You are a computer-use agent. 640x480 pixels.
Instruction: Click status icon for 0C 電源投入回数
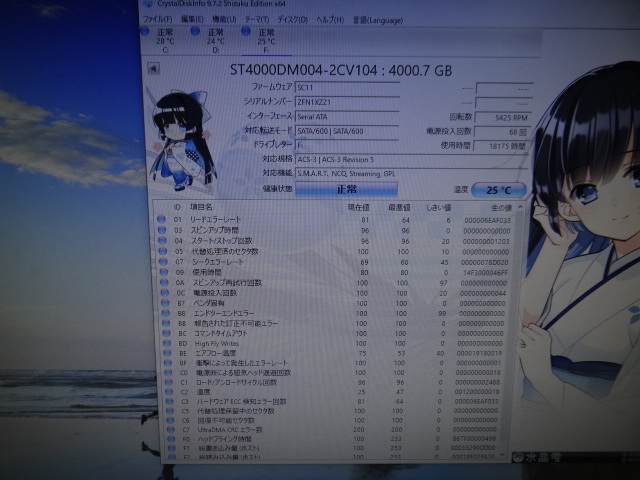[164, 293]
